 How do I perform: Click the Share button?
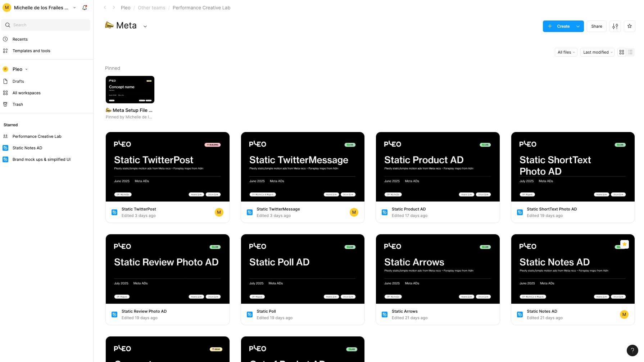click(x=597, y=26)
